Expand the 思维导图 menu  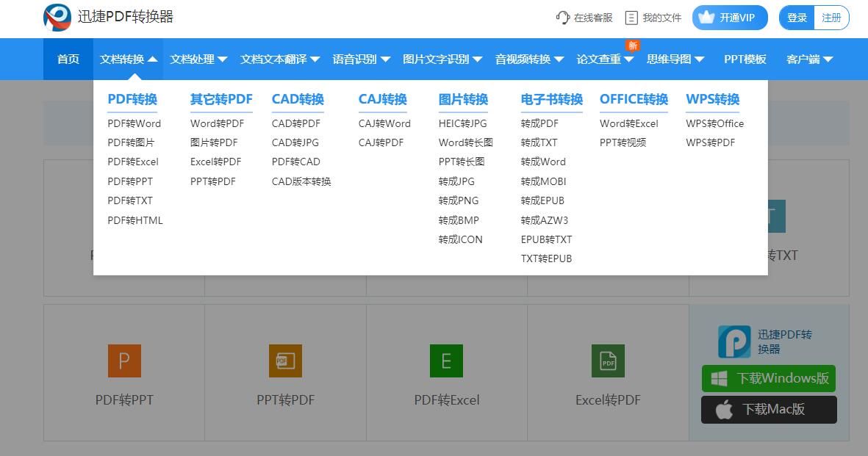coord(675,59)
